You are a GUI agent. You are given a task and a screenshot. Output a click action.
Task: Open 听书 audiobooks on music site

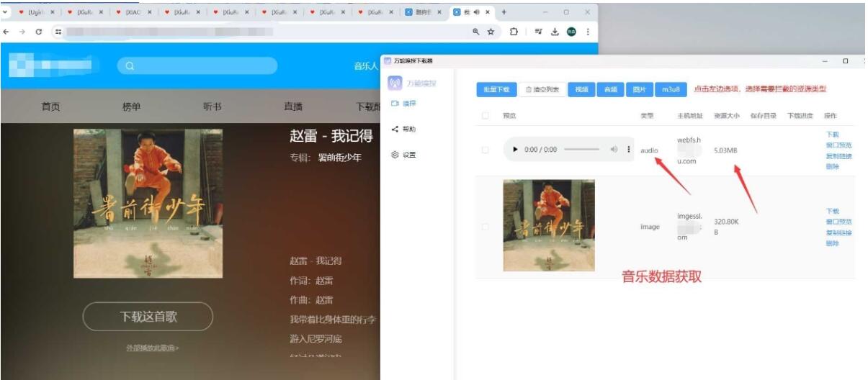point(212,107)
